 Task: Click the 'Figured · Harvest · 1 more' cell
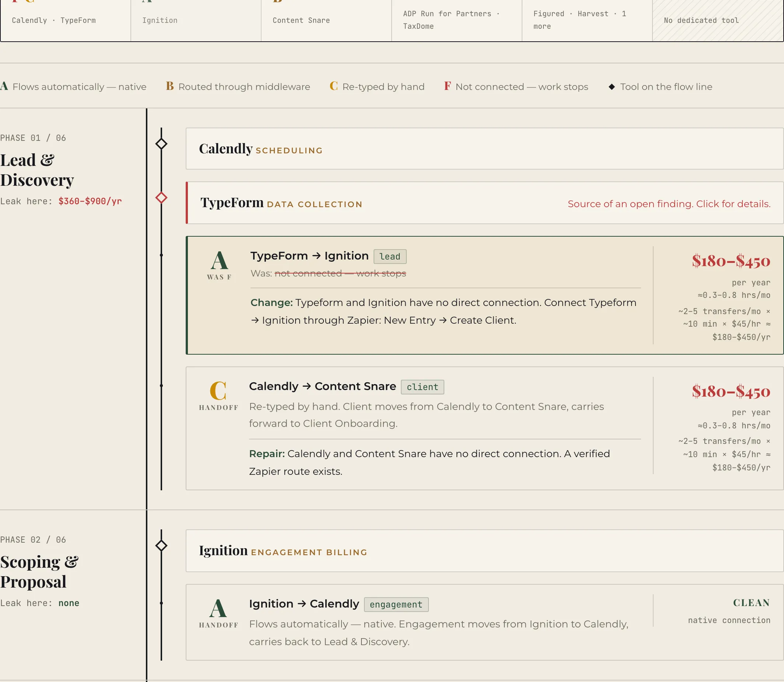(x=587, y=21)
